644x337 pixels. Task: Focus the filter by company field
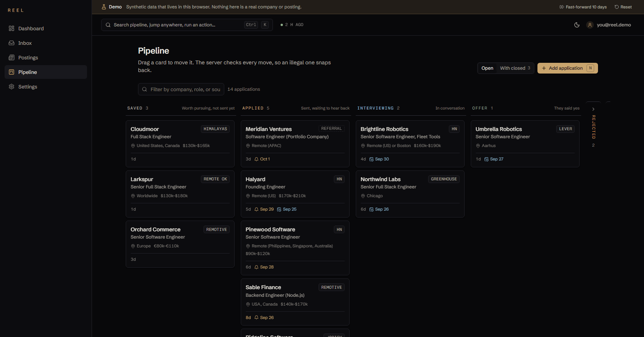pos(181,89)
